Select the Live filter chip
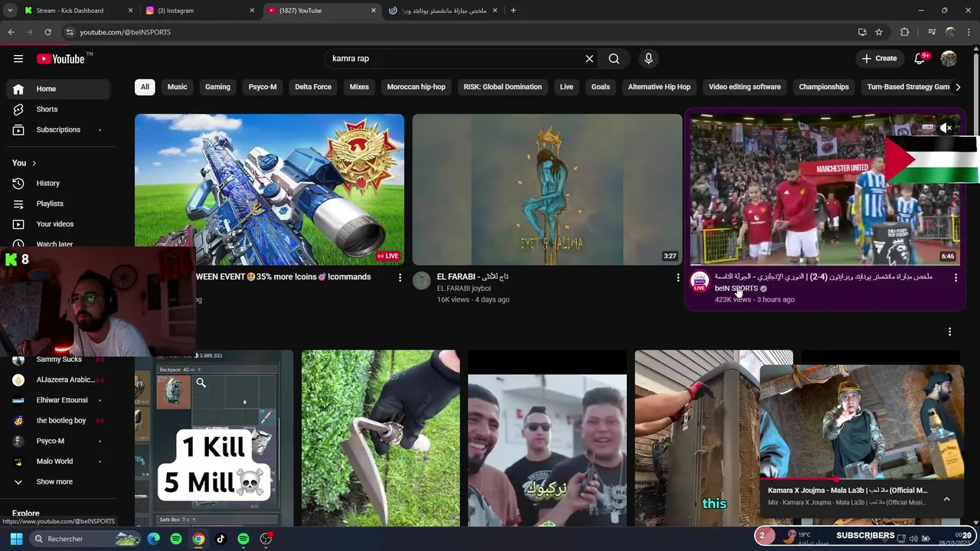The width and height of the screenshot is (980, 551). pos(567,87)
